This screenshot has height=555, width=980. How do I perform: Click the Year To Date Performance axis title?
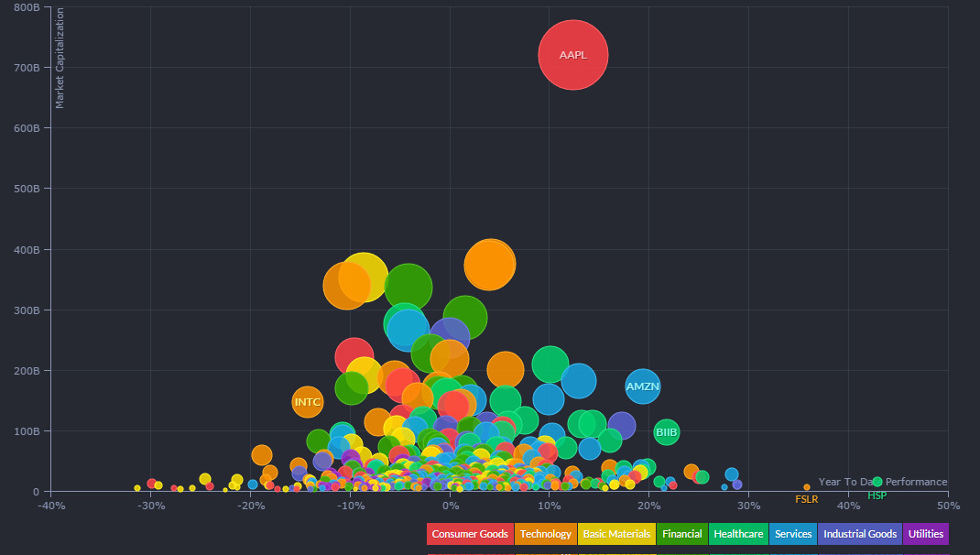point(883,482)
